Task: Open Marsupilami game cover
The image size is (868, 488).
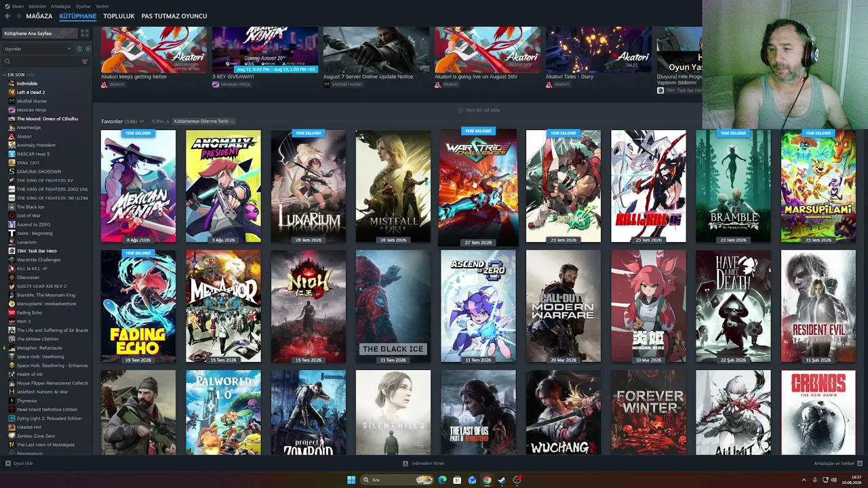Action: [x=818, y=186]
